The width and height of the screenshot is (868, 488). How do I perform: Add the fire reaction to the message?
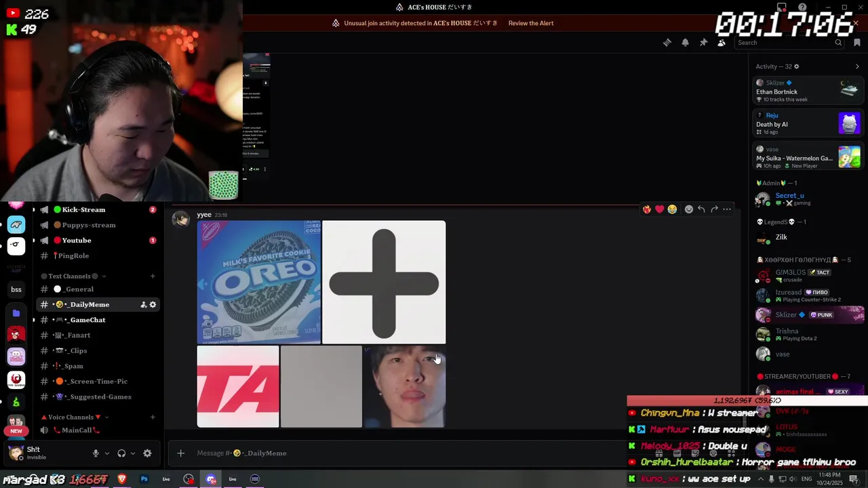(647, 209)
